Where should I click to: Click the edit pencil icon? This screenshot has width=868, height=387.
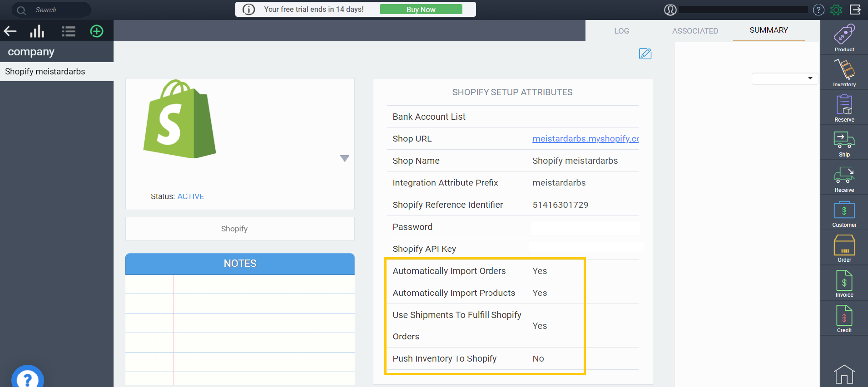(x=645, y=54)
